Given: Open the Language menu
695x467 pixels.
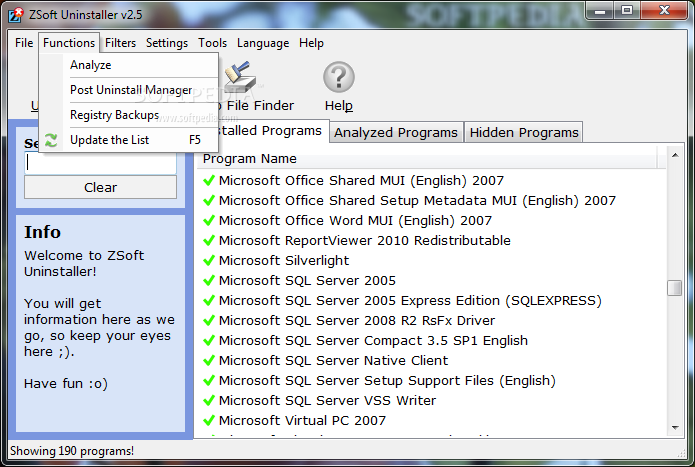Looking at the screenshot, I should (263, 43).
